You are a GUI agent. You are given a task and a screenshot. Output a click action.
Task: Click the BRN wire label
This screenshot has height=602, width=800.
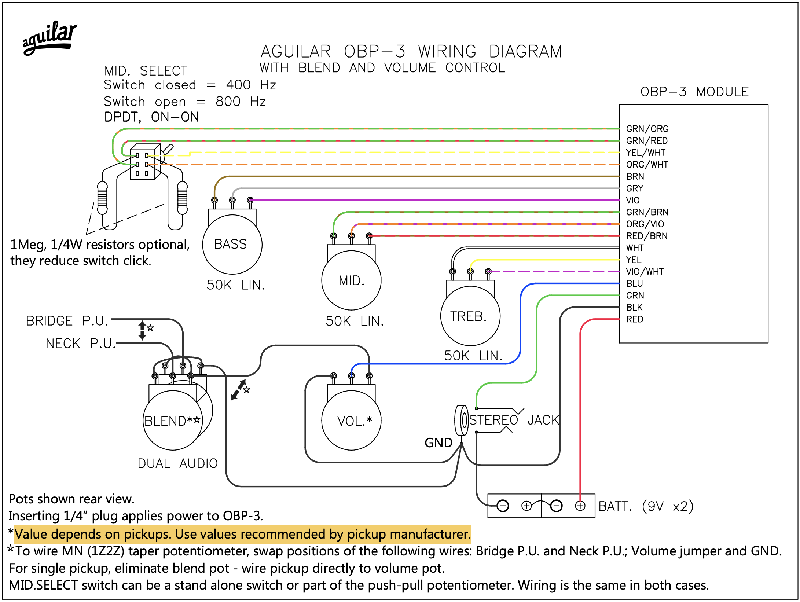tap(635, 176)
